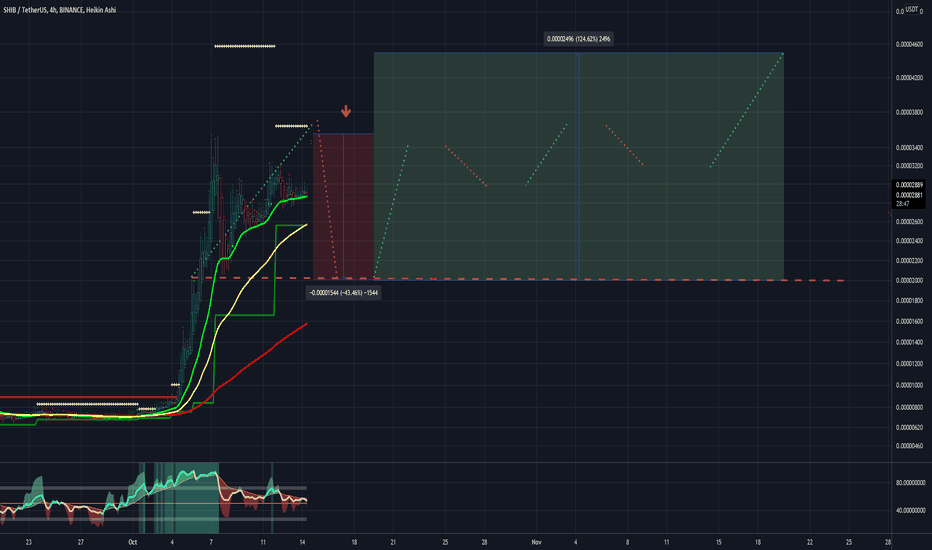Click the 0.00003400 price axis label
The image size is (932, 550).
(909, 147)
